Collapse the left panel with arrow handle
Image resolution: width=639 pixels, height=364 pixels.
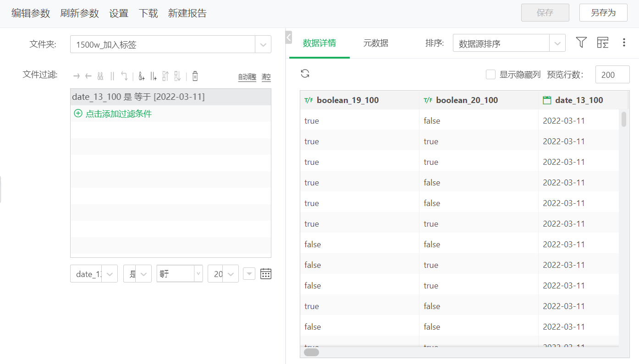click(x=288, y=37)
